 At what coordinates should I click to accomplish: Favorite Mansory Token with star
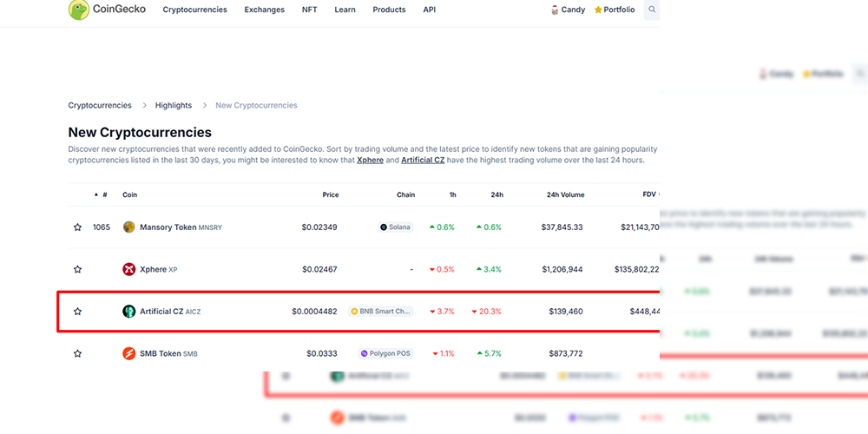[x=77, y=227]
